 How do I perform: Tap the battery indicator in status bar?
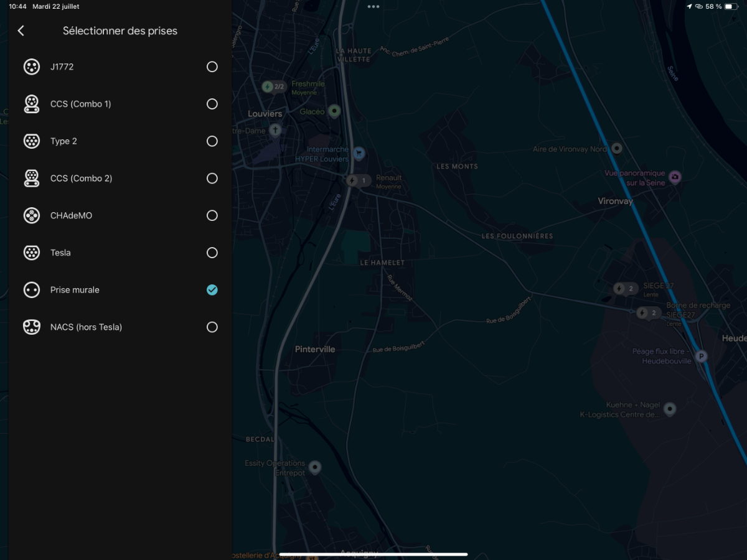730,6
